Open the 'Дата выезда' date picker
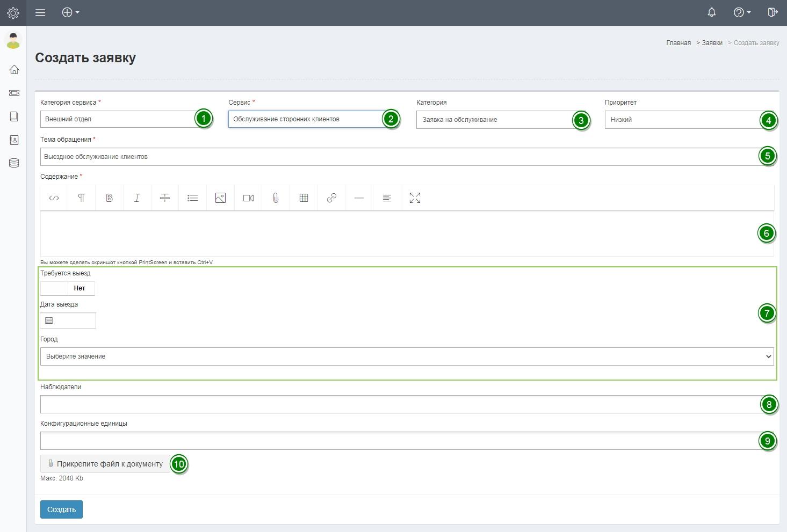 (x=68, y=320)
